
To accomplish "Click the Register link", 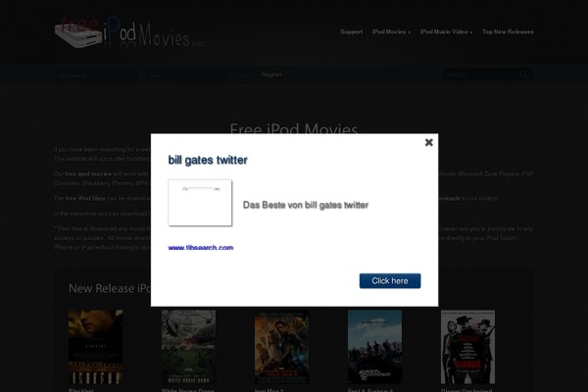I will [271, 74].
